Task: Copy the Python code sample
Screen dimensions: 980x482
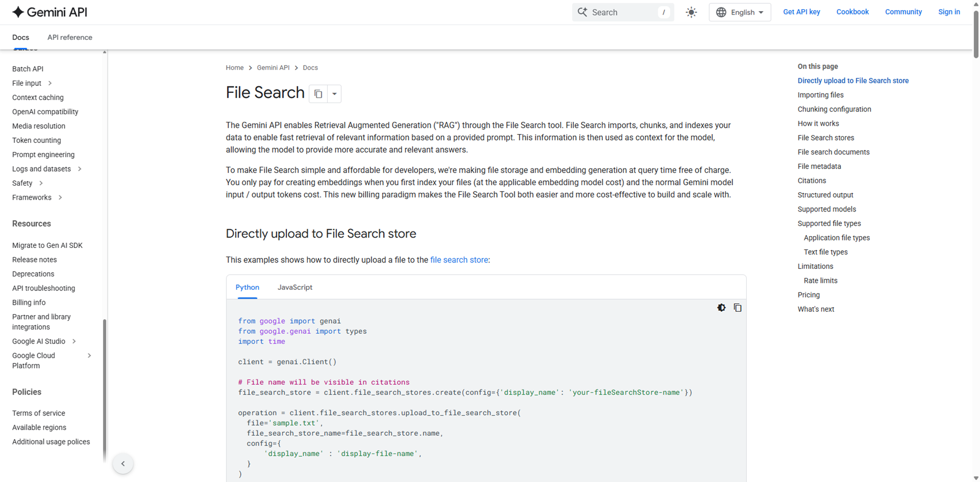Action: [738, 308]
